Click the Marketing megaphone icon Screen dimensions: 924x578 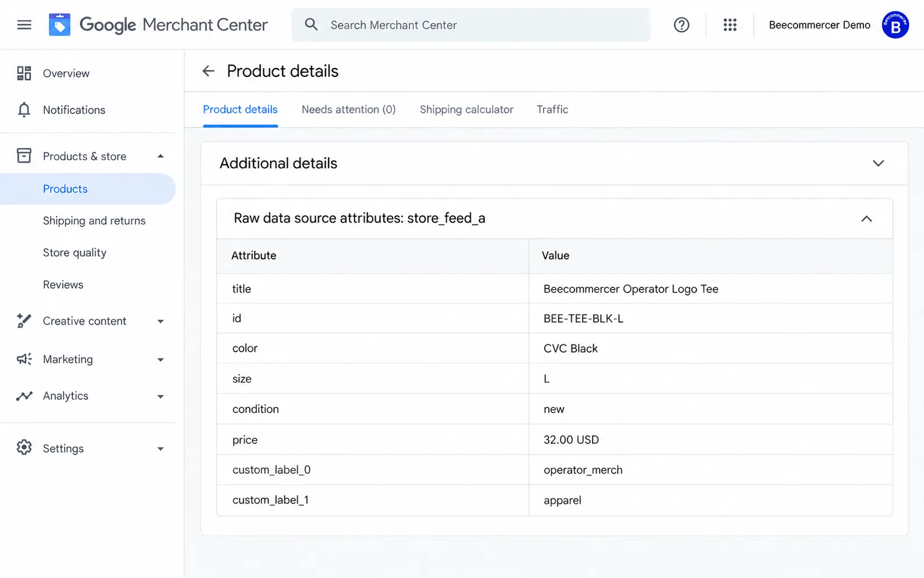(x=24, y=359)
